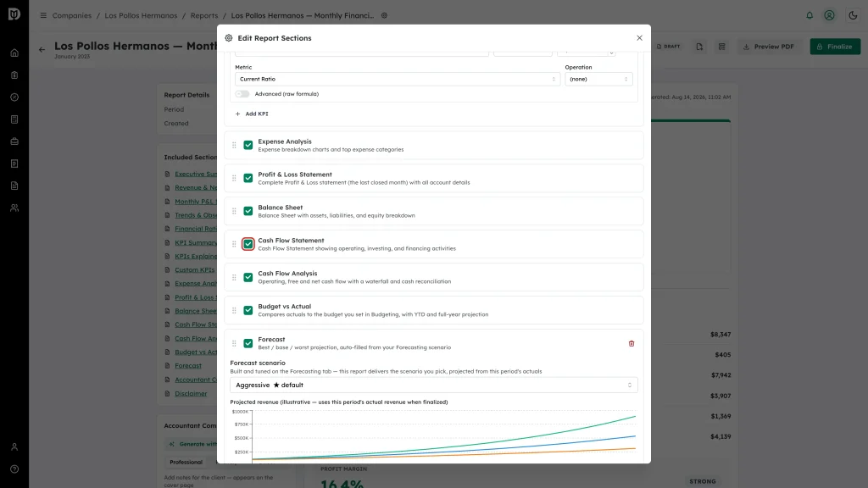The height and width of the screenshot is (488, 868).
Task: Open the briefcase icon in the left sidebar
Action: pos(14,141)
